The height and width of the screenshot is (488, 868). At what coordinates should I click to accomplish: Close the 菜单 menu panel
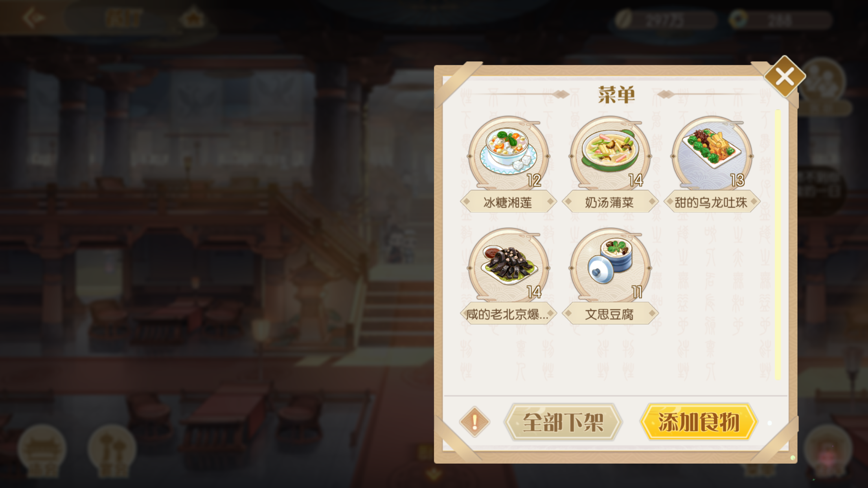(x=785, y=76)
